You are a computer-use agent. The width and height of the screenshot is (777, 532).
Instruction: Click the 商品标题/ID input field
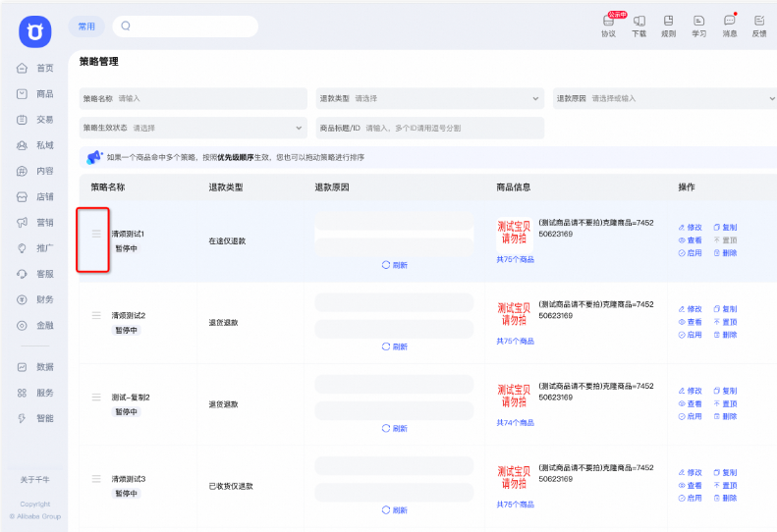430,128
